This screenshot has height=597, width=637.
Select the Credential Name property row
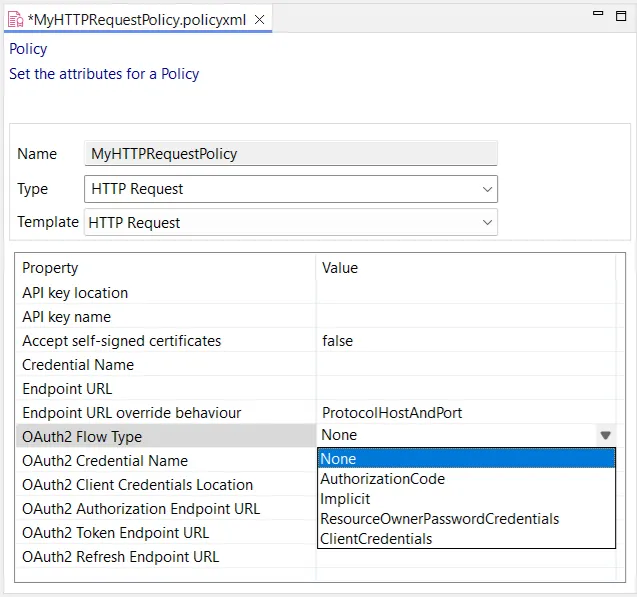coord(166,364)
